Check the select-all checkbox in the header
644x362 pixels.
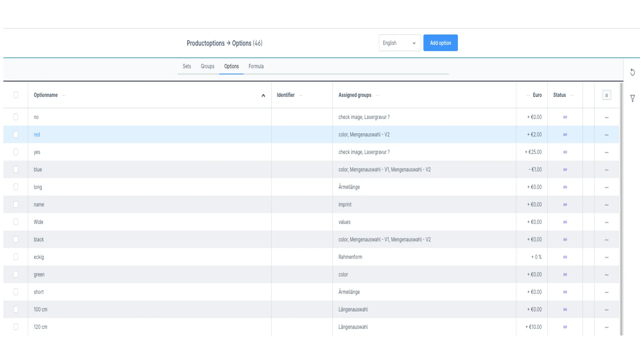16,95
